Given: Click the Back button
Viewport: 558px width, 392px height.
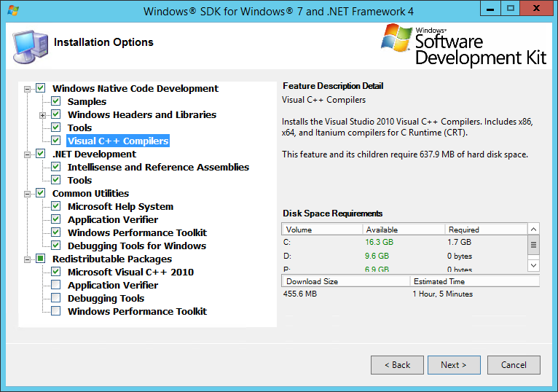Looking at the screenshot, I should [397, 365].
